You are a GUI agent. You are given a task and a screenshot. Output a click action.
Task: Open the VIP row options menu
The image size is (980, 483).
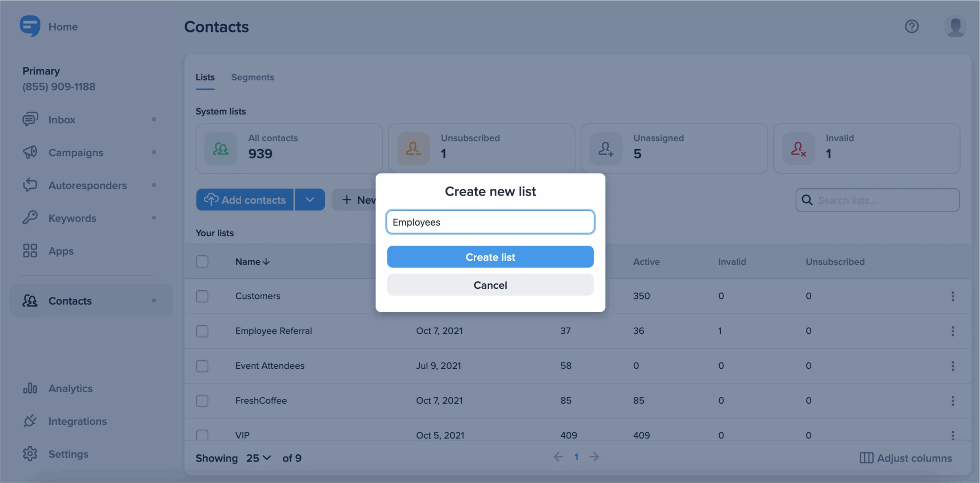coord(953,435)
